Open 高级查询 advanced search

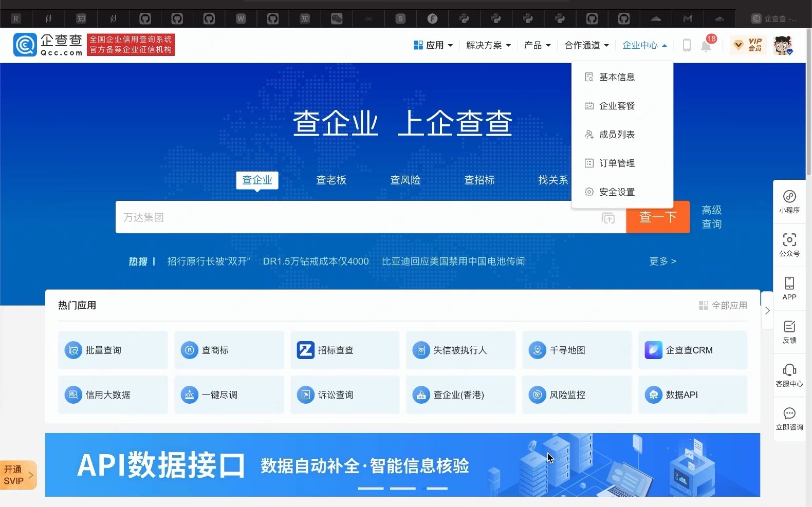click(712, 217)
